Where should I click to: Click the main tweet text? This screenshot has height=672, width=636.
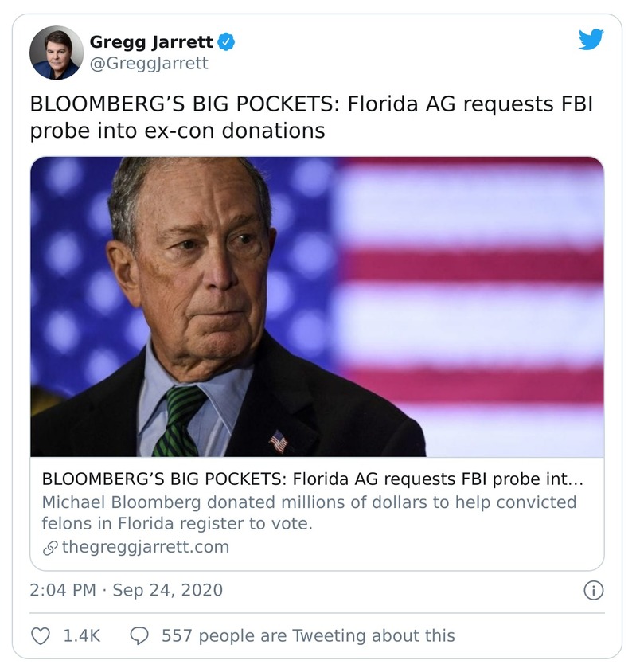[312, 118]
